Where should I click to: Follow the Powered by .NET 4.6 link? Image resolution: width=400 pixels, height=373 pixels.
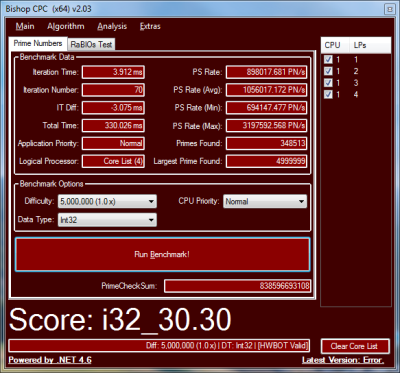[x=50, y=360]
